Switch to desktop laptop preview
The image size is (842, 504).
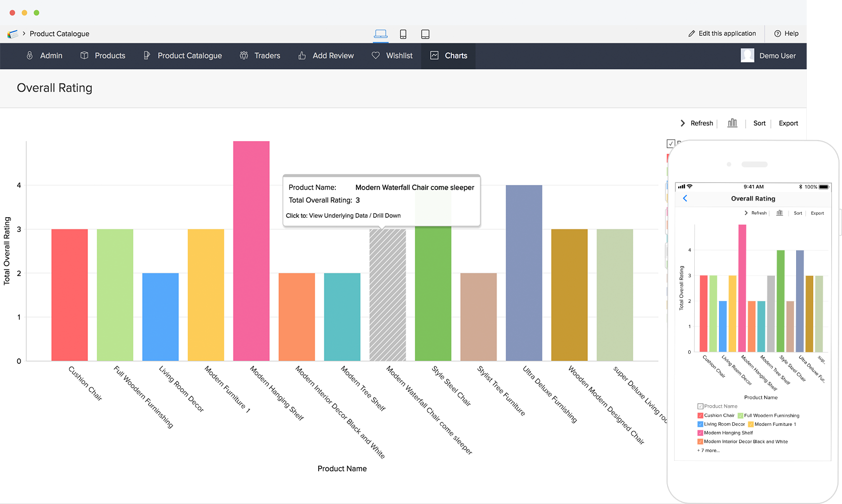pyautogui.click(x=381, y=34)
